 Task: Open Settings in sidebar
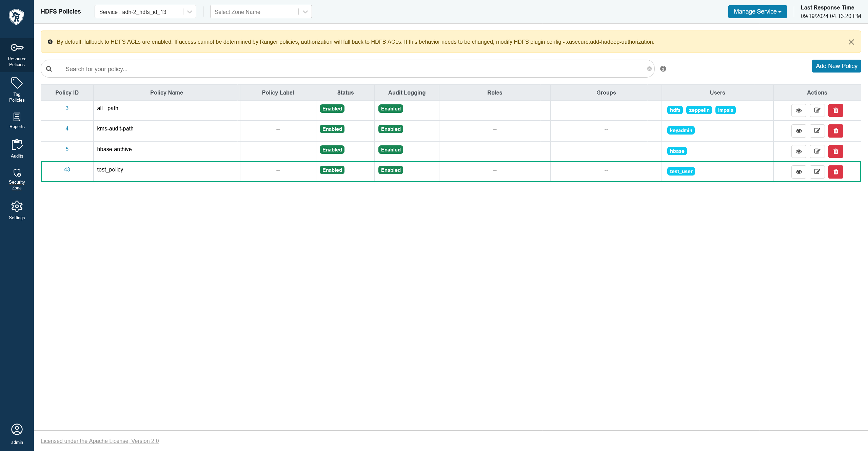point(17,210)
